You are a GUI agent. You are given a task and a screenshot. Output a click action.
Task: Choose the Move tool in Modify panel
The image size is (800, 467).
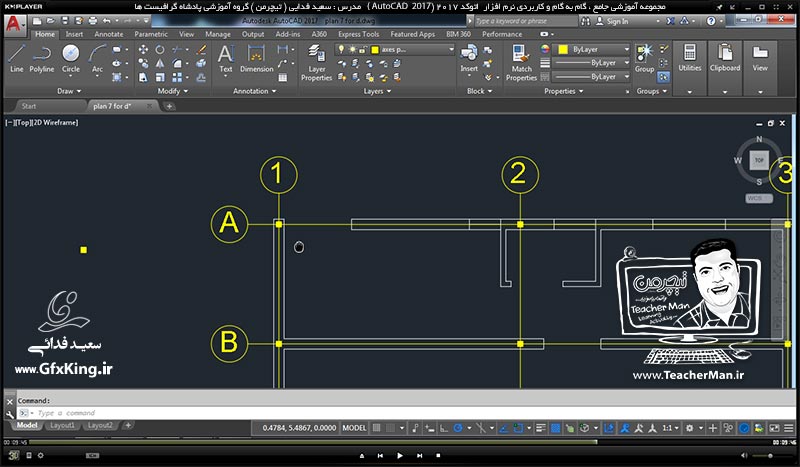tap(143, 50)
